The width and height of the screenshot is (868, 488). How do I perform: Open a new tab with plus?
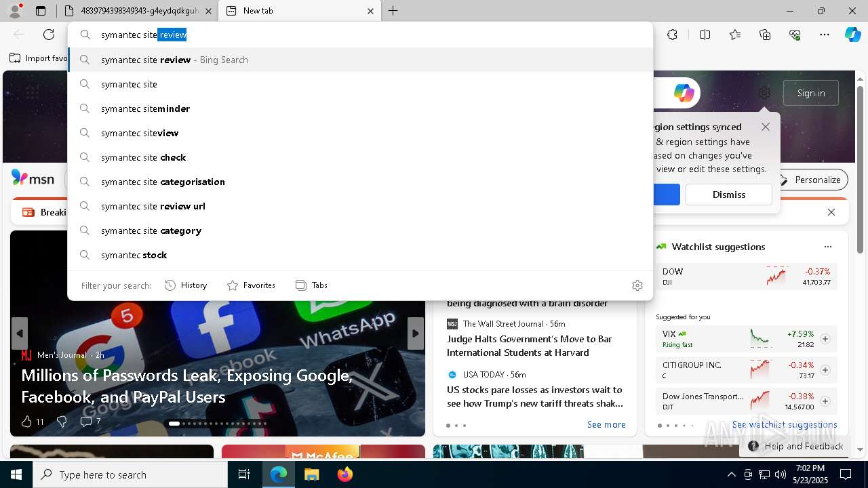[x=393, y=11]
